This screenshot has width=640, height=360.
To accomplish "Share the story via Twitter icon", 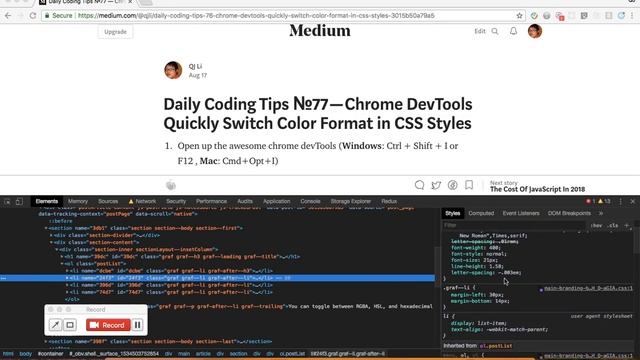I will click(436, 185).
